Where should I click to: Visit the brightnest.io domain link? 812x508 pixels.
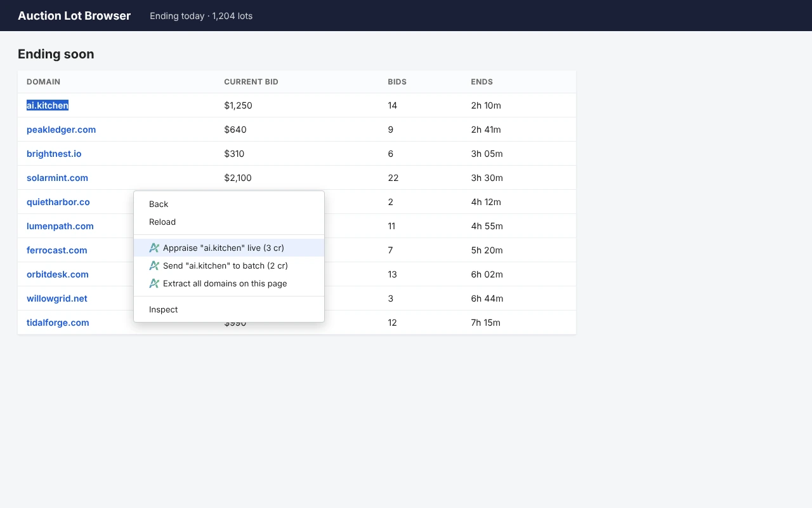[x=54, y=154]
